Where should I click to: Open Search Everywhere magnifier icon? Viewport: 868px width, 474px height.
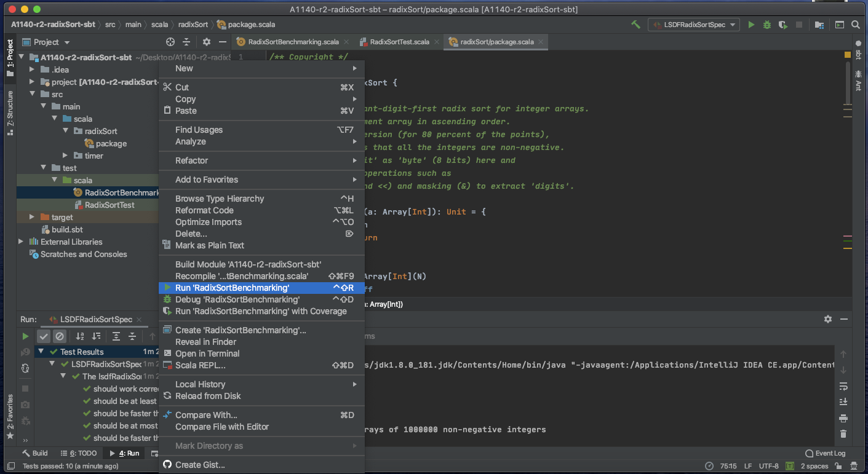856,25
